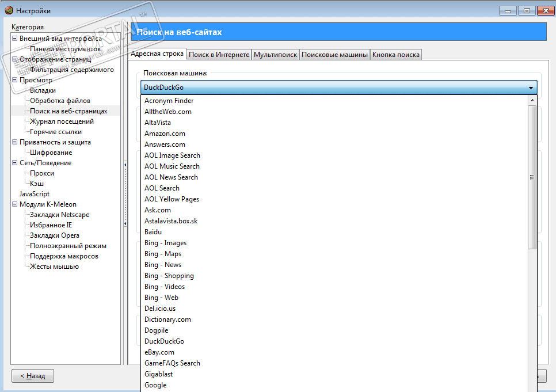
Task: Open the DuckDuckGo search engine combo box
Action: (338, 87)
